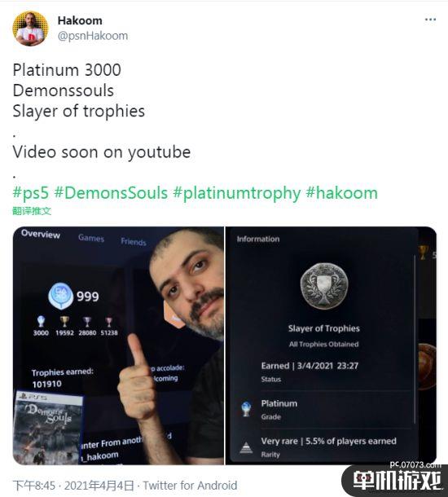Open the #ps5 hashtag
448x497 pixels.
tap(31, 193)
